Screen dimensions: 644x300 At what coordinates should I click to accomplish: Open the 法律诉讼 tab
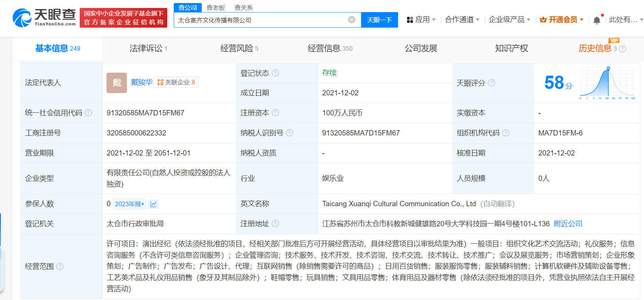click(x=148, y=48)
